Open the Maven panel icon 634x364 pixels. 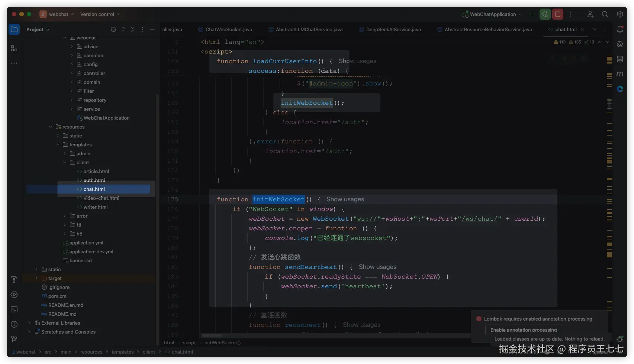(619, 74)
